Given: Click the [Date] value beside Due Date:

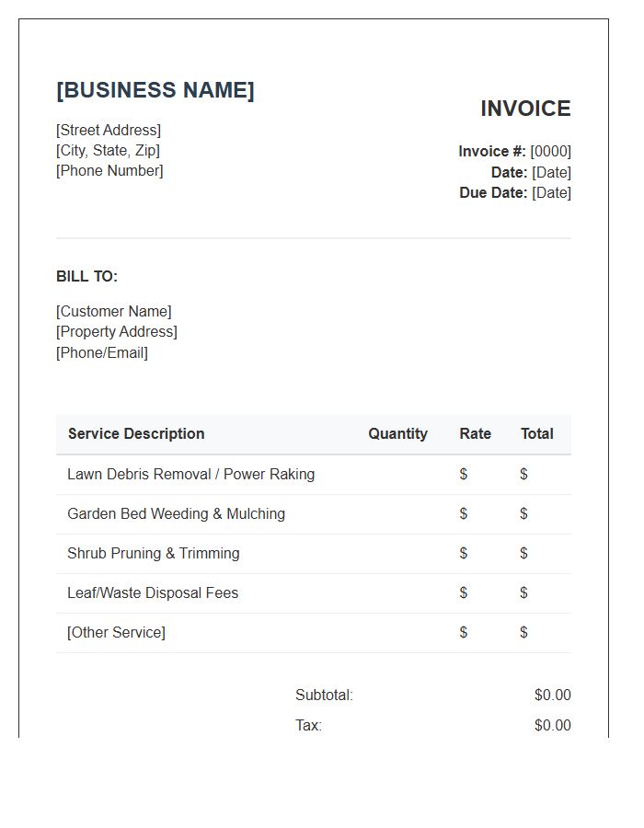Looking at the screenshot, I should click(551, 193).
